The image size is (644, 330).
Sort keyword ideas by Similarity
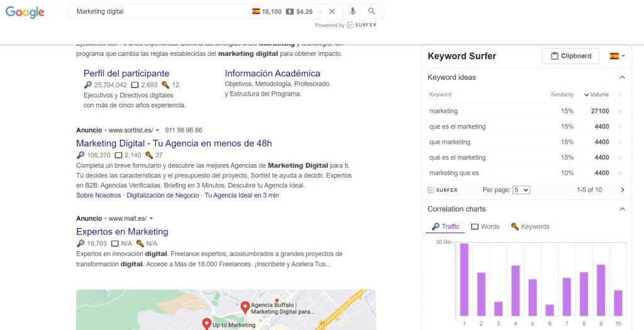[x=562, y=94]
